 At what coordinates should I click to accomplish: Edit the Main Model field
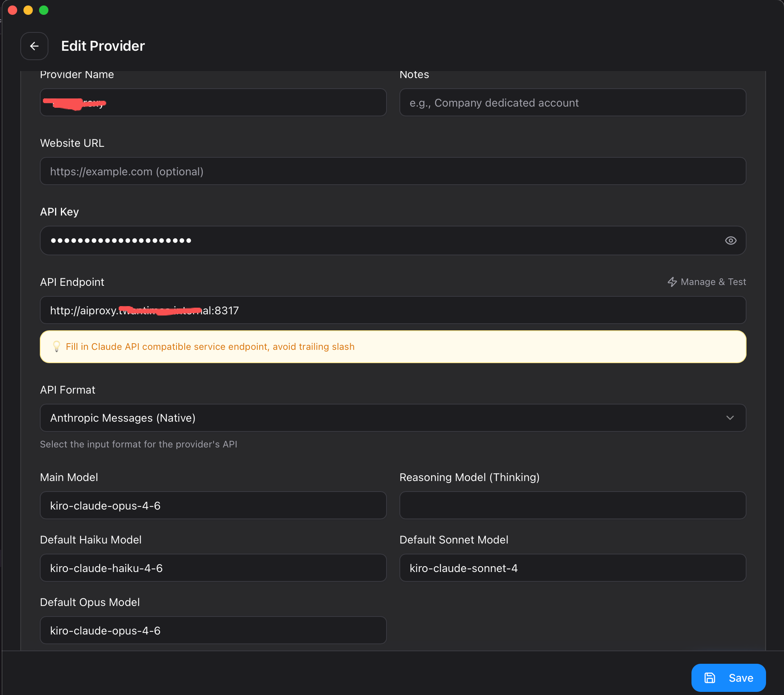tap(213, 506)
